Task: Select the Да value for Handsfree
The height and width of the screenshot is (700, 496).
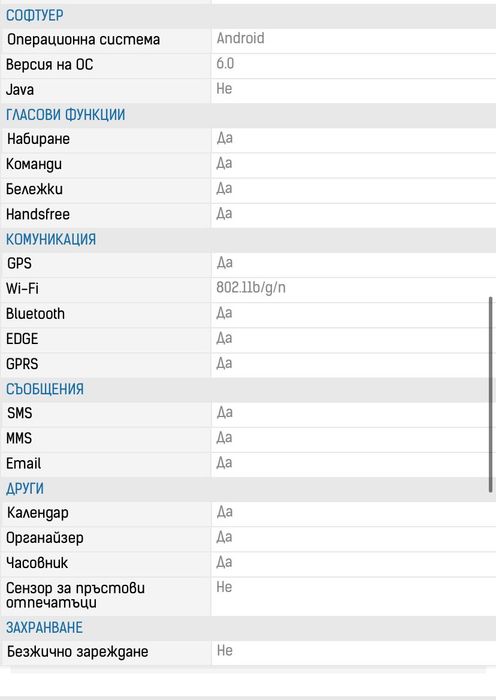Action: pos(224,213)
